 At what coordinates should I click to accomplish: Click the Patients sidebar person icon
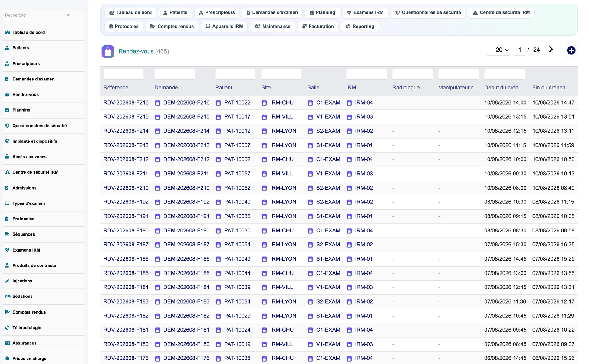click(7, 48)
